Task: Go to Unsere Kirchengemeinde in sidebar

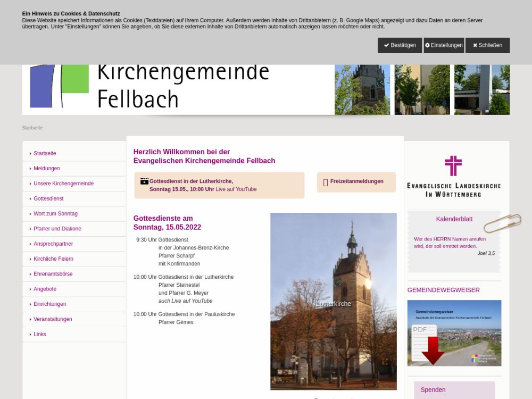Action: point(63,184)
